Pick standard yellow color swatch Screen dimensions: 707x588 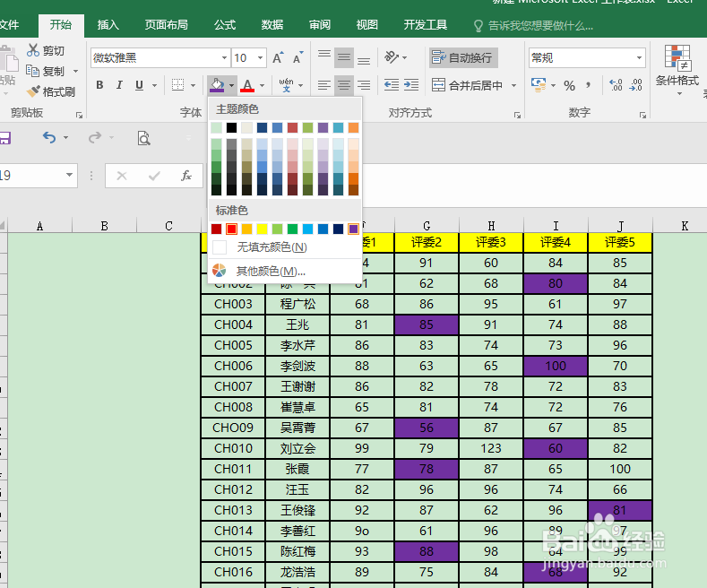tap(262, 229)
